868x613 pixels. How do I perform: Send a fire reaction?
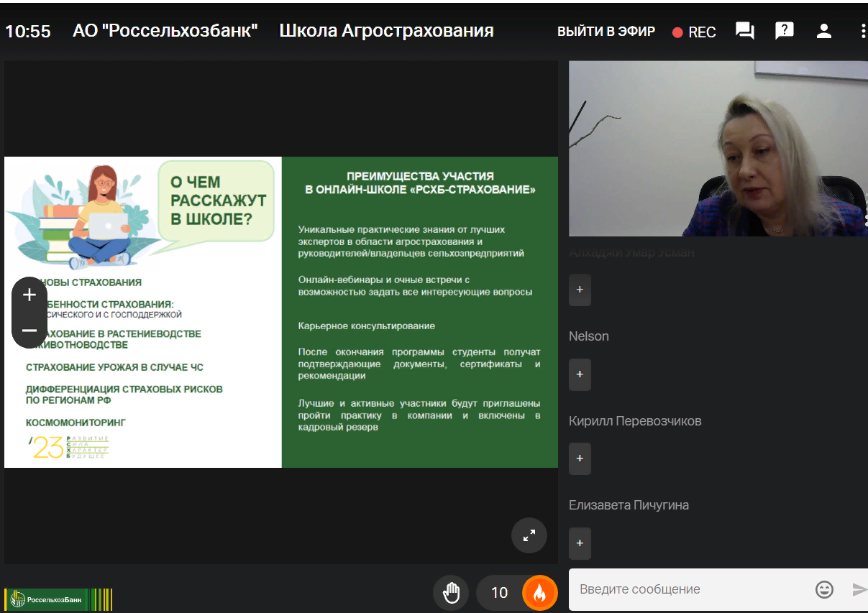pyautogui.click(x=539, y=593)
